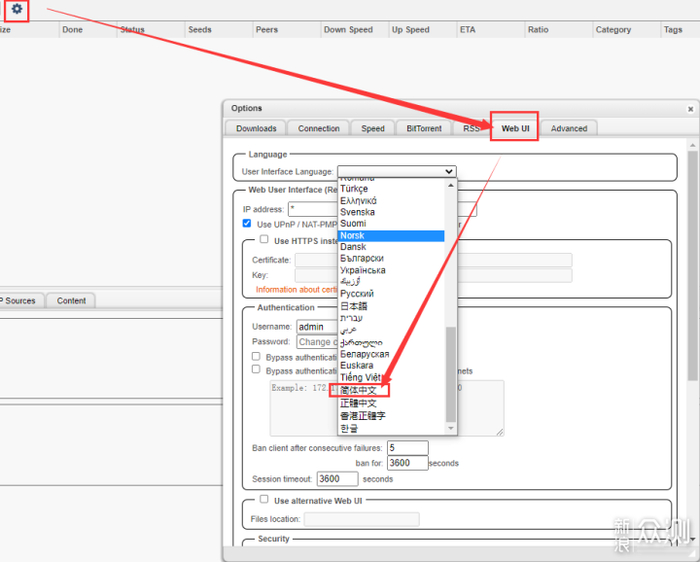Select the Web UI tab
This screenshot has width=700, height=562.
[x=515, y=128]
